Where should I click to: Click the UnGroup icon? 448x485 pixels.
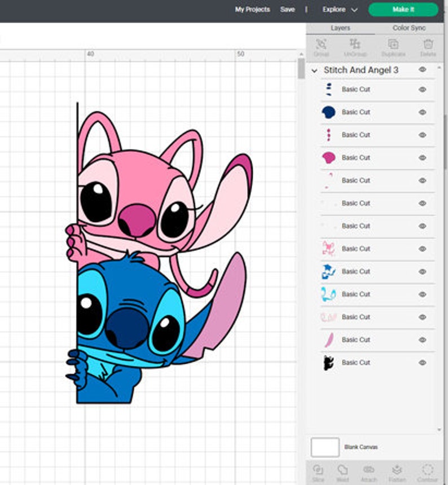355,47
